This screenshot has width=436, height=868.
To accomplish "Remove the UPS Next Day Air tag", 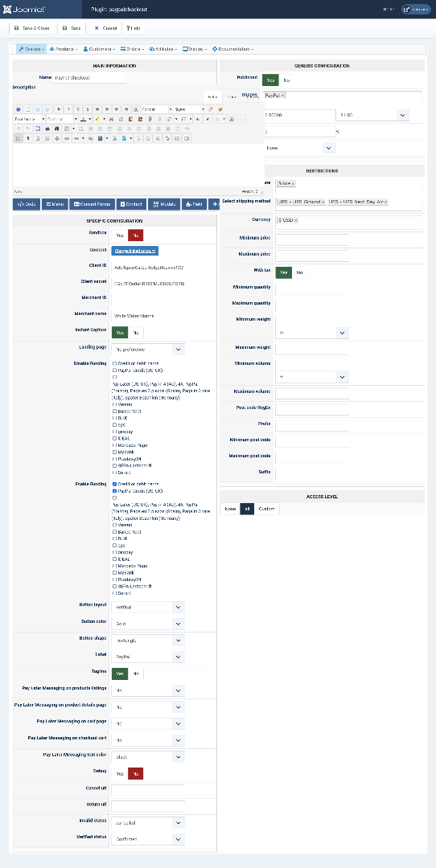I will pos(385,202).
